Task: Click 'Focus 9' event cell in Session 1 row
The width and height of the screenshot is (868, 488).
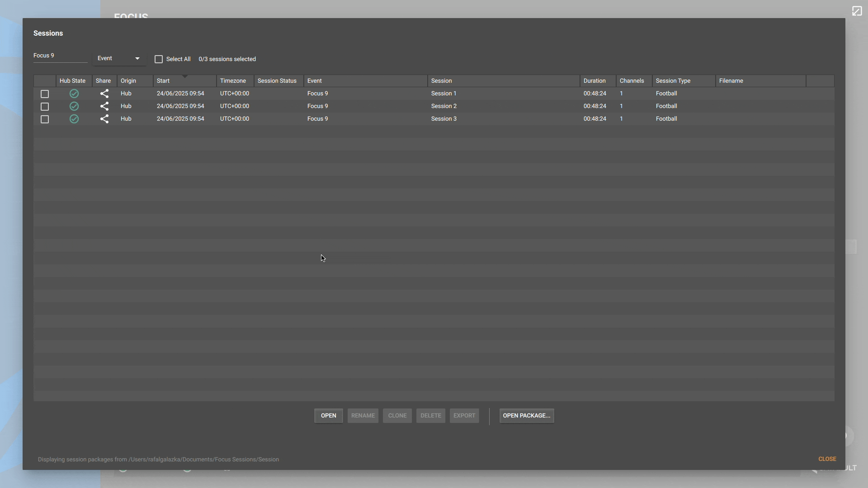Action: coord(318,94)
